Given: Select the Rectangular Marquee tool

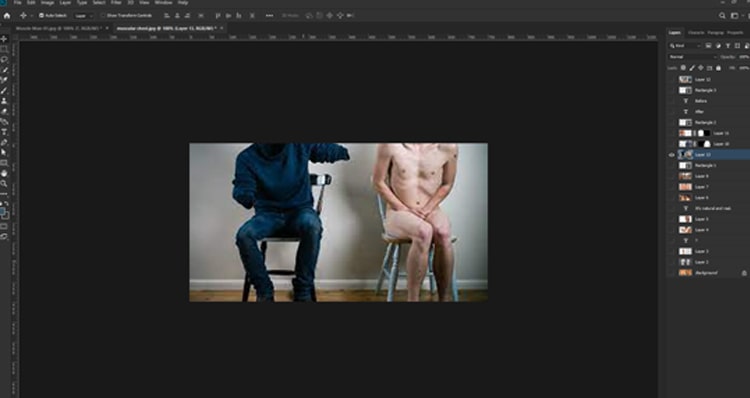Looking at the screenshot, I should click(4, 49).
